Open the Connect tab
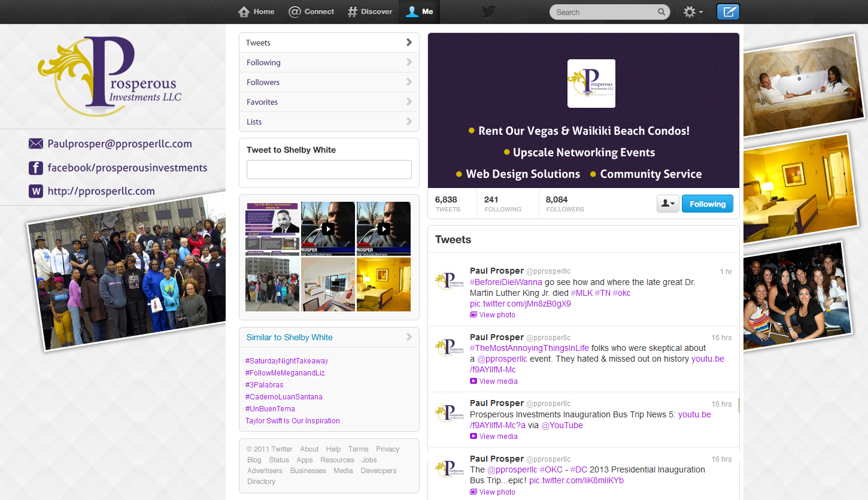 311,12
